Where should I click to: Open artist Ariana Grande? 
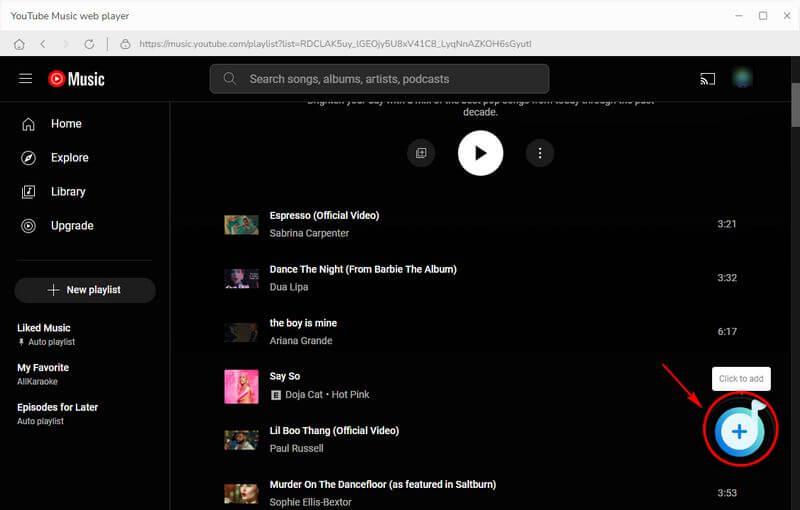click(301, 341)
